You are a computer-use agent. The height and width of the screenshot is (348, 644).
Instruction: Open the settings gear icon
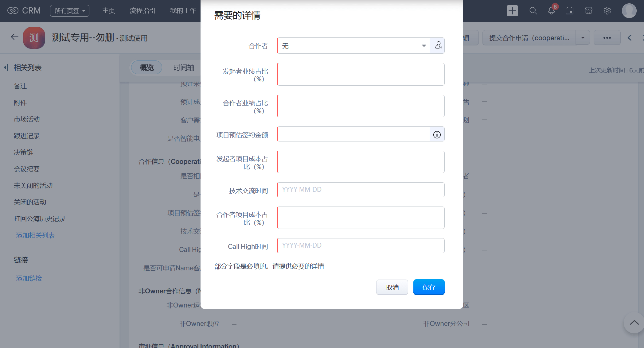click(x=607, y=11)
